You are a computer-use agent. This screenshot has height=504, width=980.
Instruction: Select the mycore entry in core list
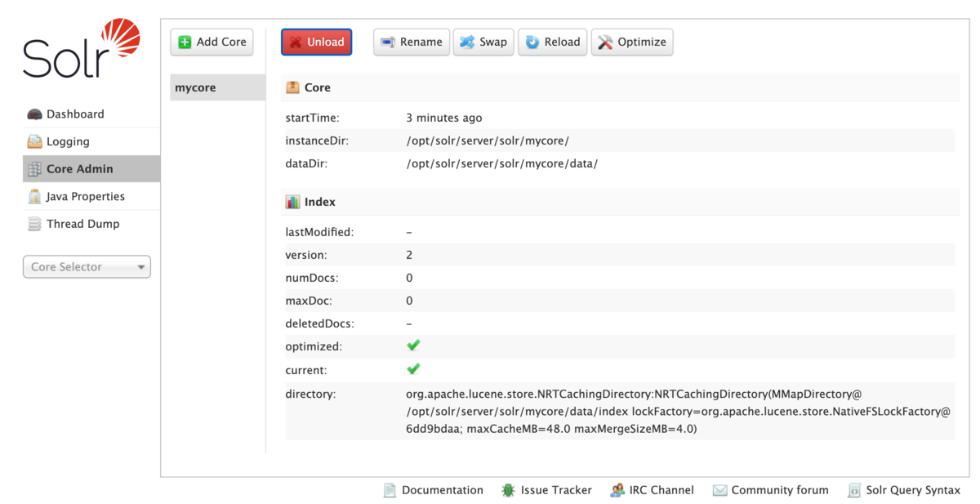(x=217, y=87)
